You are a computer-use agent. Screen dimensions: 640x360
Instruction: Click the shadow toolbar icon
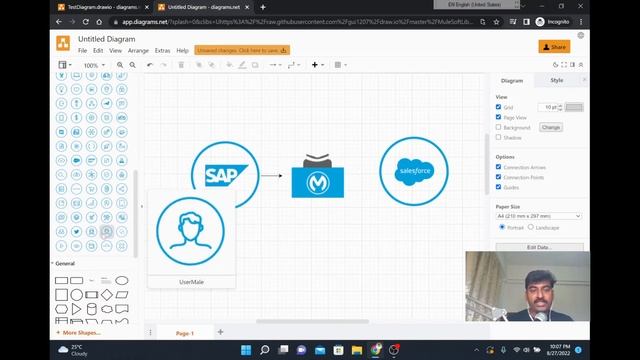pyautogui.click(x=255, y=65)
